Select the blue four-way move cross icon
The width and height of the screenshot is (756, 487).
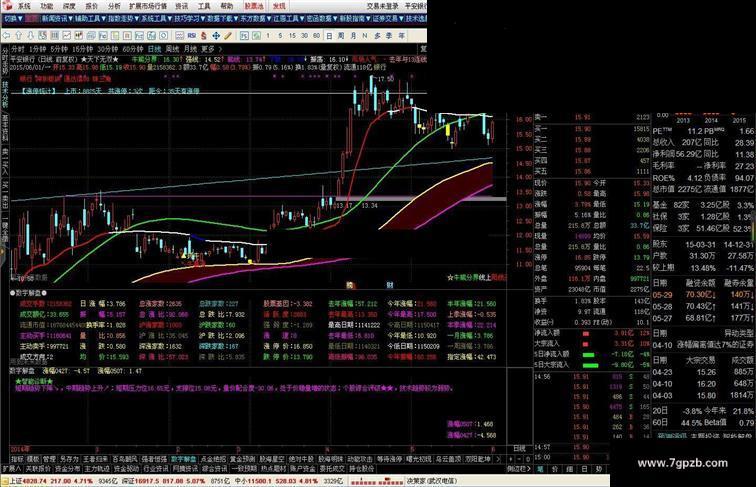[216, 36]
